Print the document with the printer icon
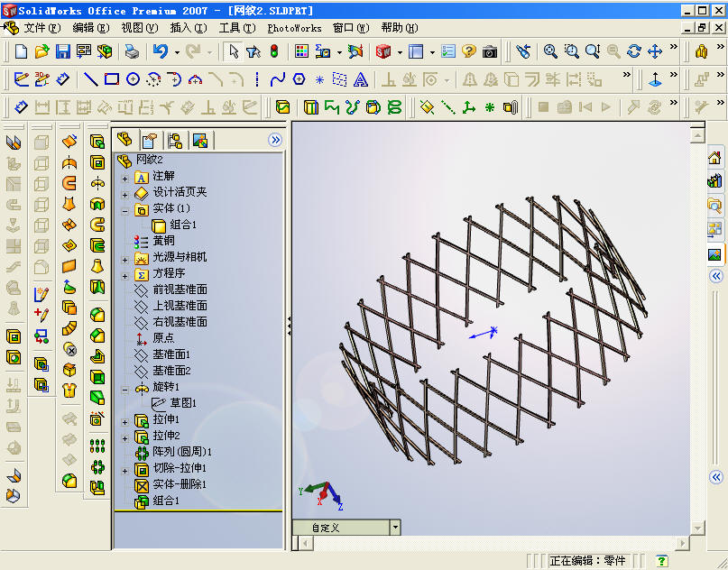Viewport: 728px width, 570px height. (133, 51)
